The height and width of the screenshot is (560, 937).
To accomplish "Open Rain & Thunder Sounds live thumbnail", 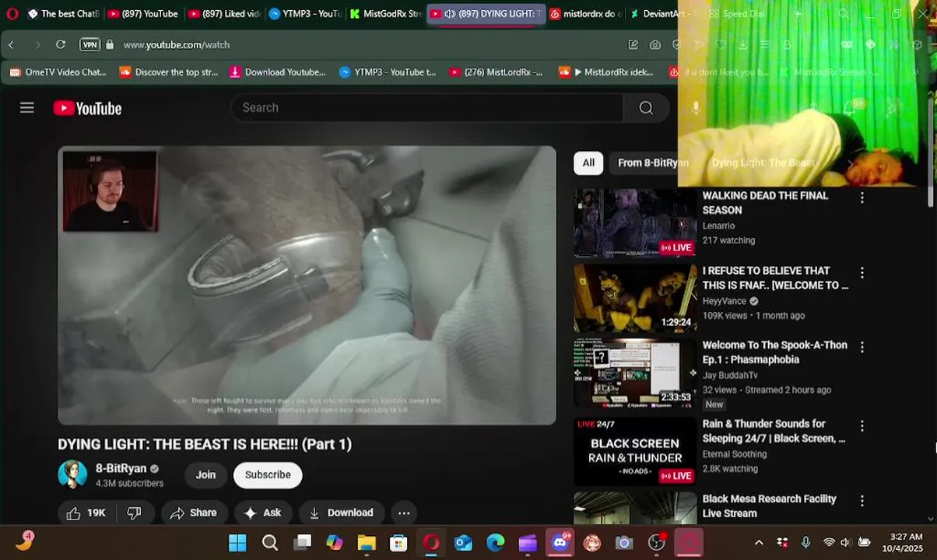I will pos(635,452).
